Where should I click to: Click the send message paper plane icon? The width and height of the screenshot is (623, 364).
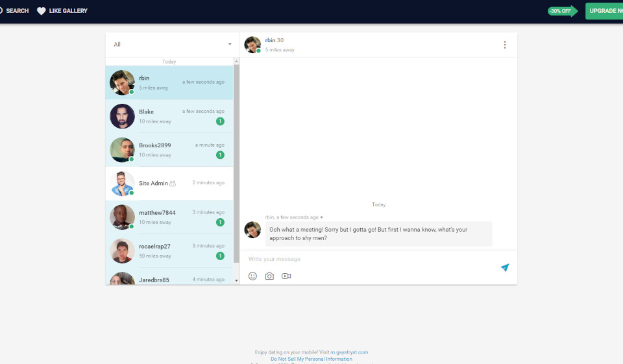(504, 267)
